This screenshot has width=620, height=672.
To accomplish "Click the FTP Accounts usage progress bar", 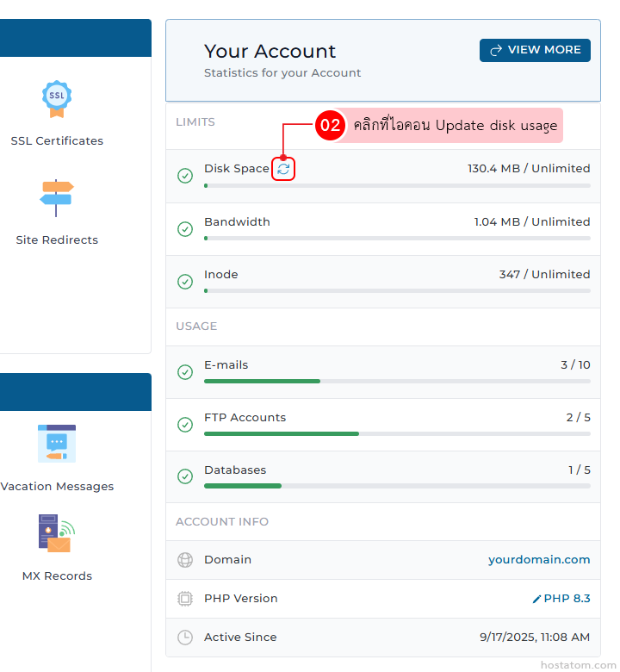I will 397,433.
